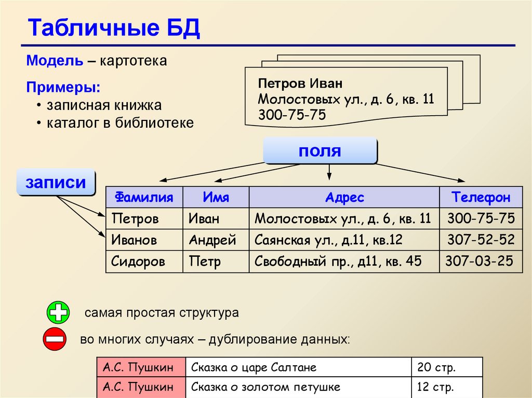The height and width of the screenshot is (398, 532).
Task: Click the 'Петр' name cell
Action: [216, 262]
